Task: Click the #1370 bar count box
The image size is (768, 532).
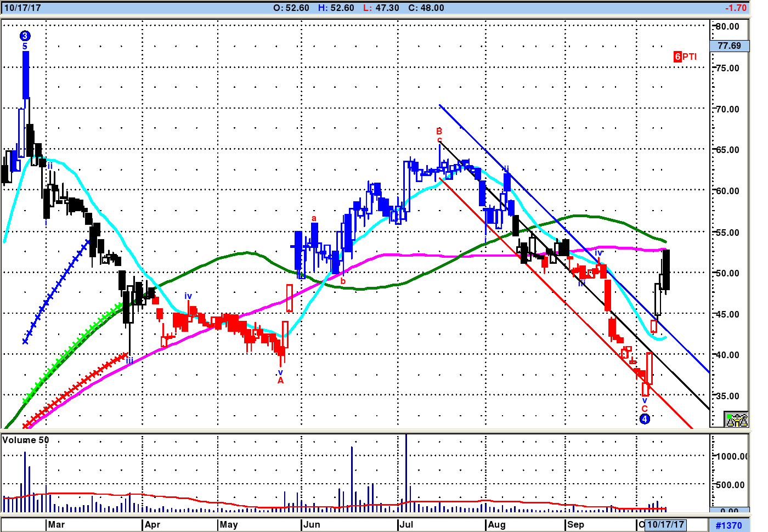Action: click(x=729, y=525)
